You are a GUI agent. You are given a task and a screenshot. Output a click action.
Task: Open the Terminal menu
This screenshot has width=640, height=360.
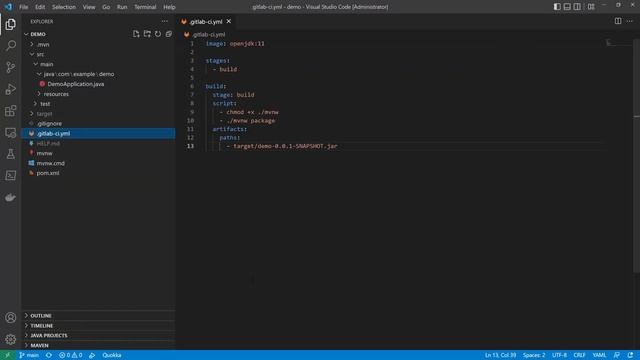(145, 7)
